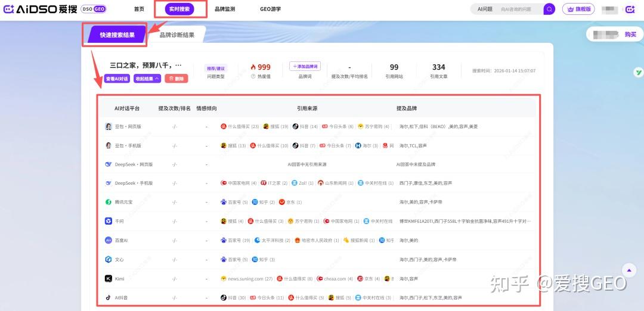This screenshot has height=311, width=644.
Task: Click 海尔 (3) source in 豆包·手机版 row
Action: [367, 145]
